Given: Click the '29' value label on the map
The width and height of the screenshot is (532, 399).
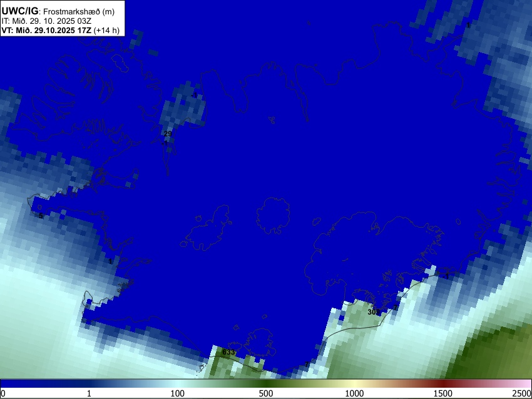Looking at the screenshot, I should pyautogui.click(x=168, y=134).
